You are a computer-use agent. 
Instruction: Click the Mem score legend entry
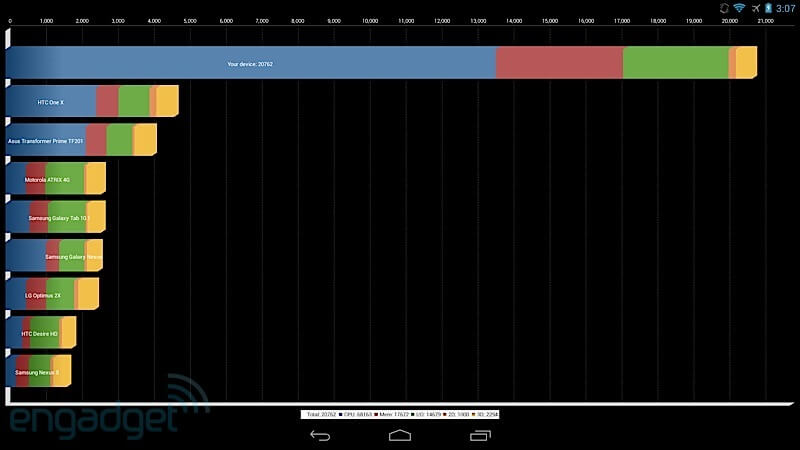[392, 414]
